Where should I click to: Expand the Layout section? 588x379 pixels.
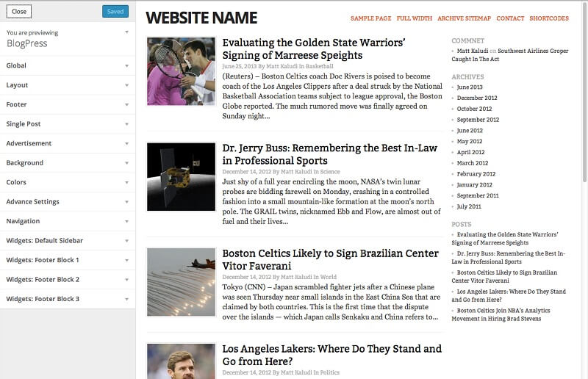68,85
